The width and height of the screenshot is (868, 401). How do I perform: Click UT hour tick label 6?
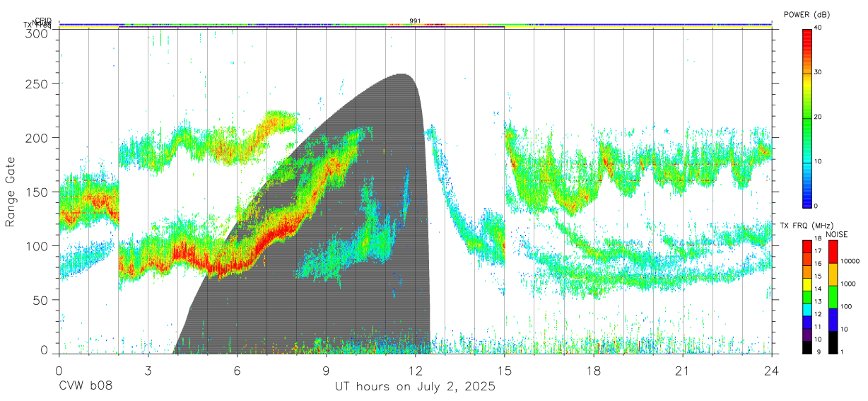237,371
